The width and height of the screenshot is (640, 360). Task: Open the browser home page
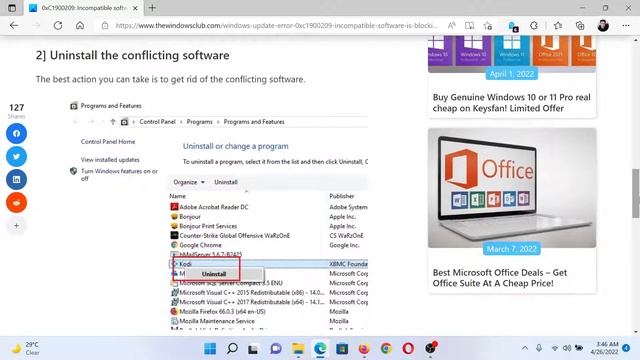tap(80, 25)
